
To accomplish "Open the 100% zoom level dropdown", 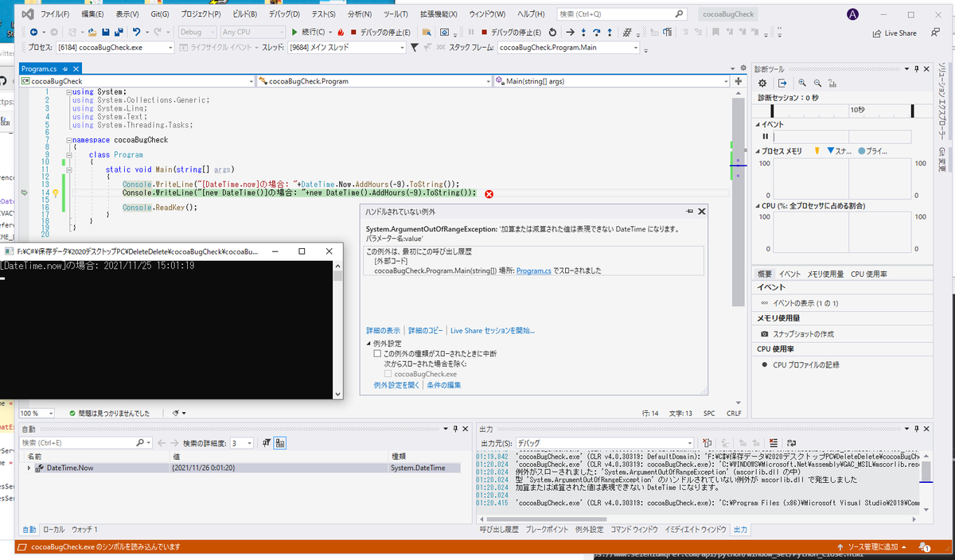I will click(x=37, y=414).
